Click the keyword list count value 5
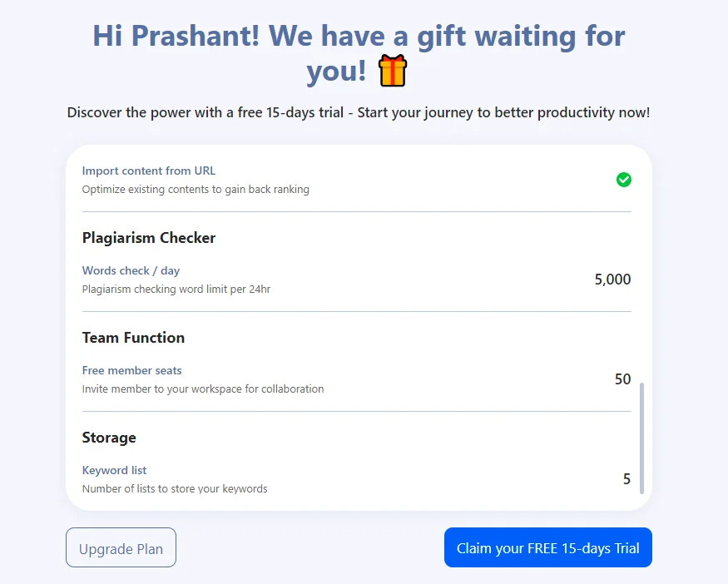 [626, 479]
